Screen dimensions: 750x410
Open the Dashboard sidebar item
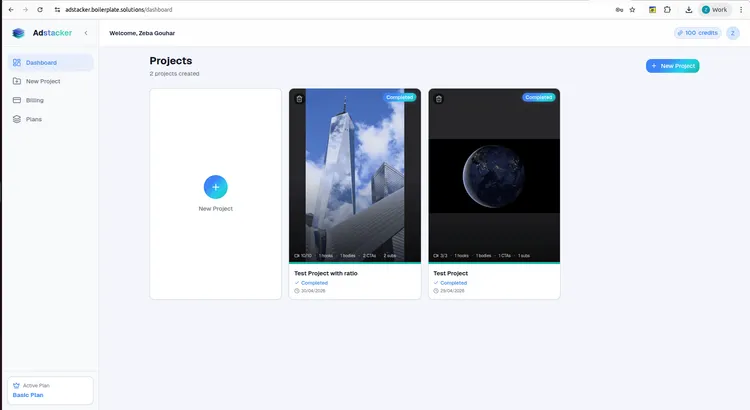point(50,63)
